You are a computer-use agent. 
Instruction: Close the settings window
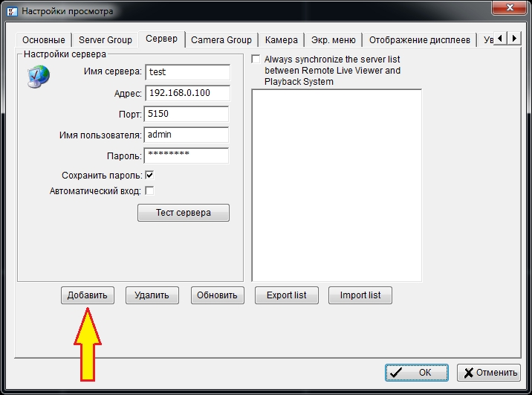508,9
